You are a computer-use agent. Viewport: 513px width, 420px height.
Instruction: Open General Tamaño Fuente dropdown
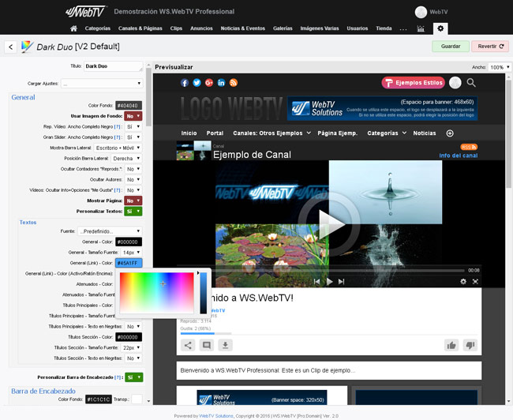point(131,253)
